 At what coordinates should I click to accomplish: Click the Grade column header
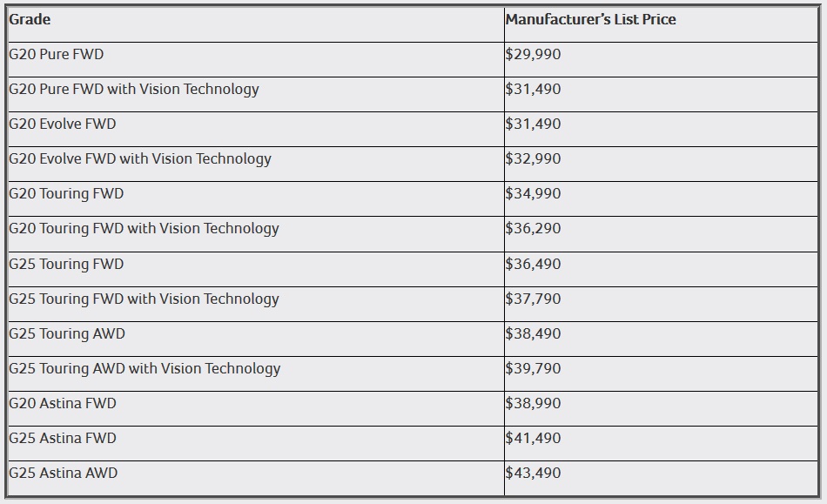click(x=30, y=19)
